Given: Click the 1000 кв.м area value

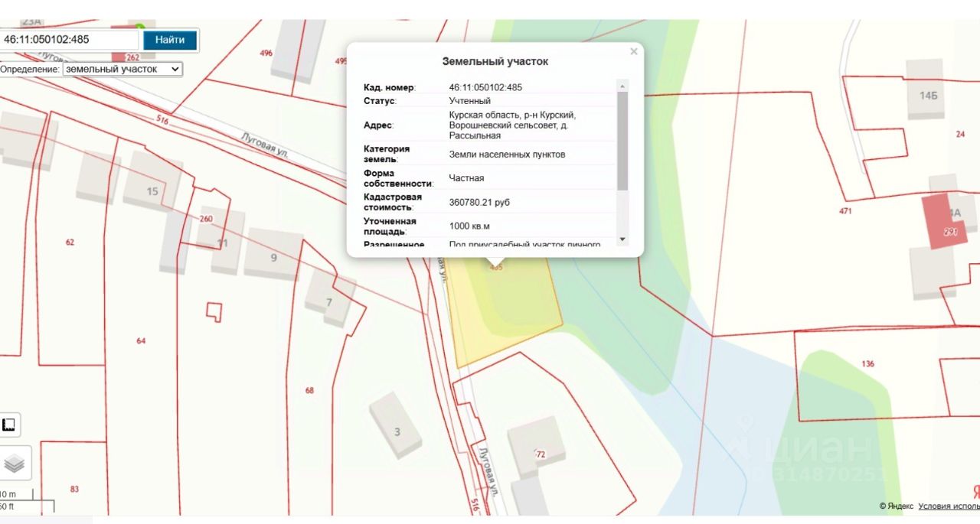Looking at the screenshot, I should pyautogui.click(x=469, y=226).
